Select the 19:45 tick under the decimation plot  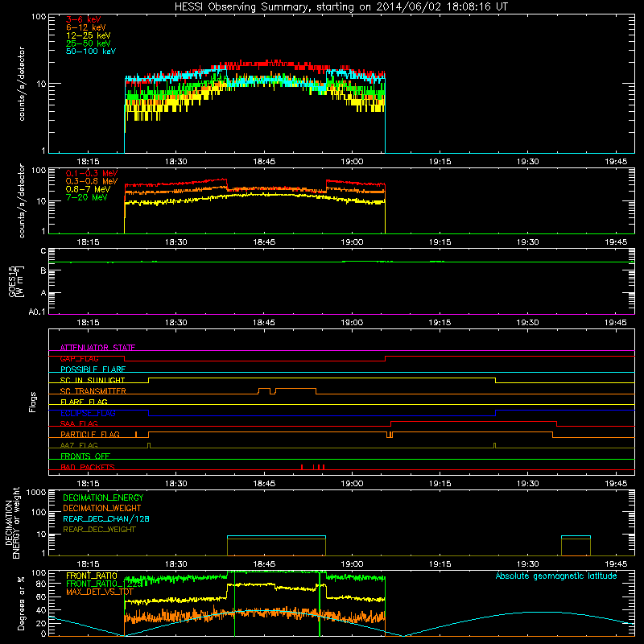(x=616, y=564)
